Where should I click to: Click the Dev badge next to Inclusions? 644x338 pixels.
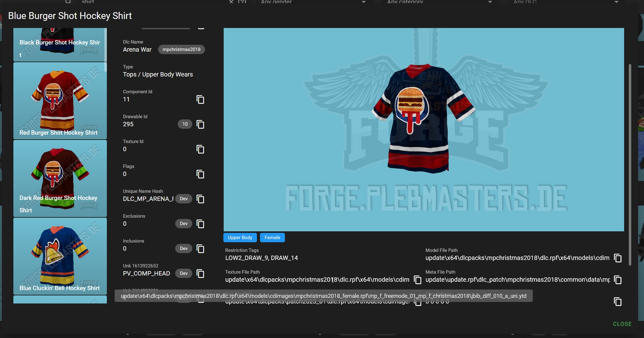click(184, 248)
